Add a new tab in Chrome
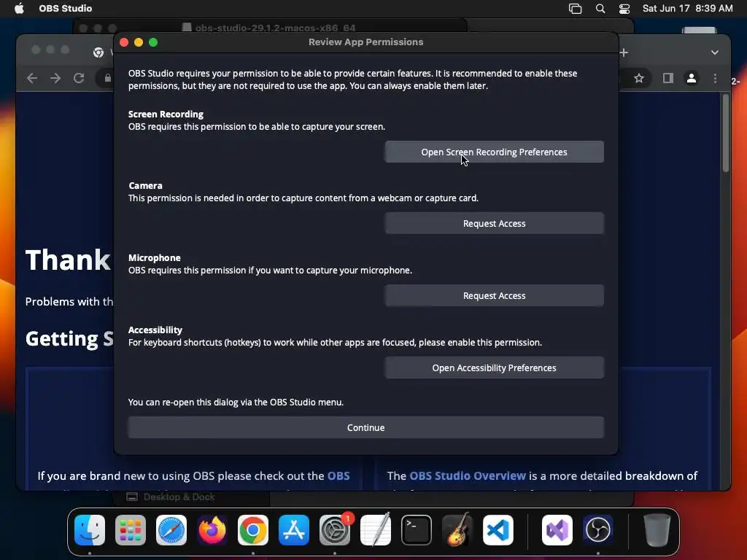747x560 pixels. [624, 52]
